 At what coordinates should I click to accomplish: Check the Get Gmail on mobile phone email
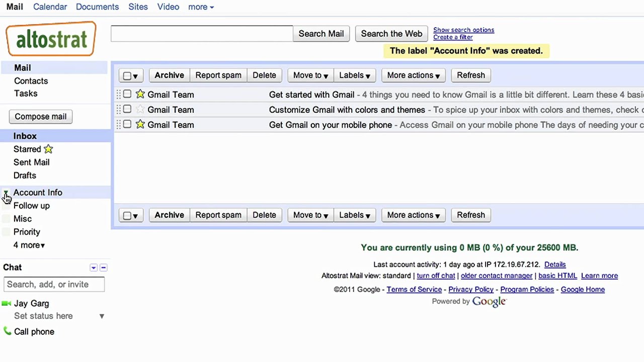pyautogui.click(x=127, y=124)
